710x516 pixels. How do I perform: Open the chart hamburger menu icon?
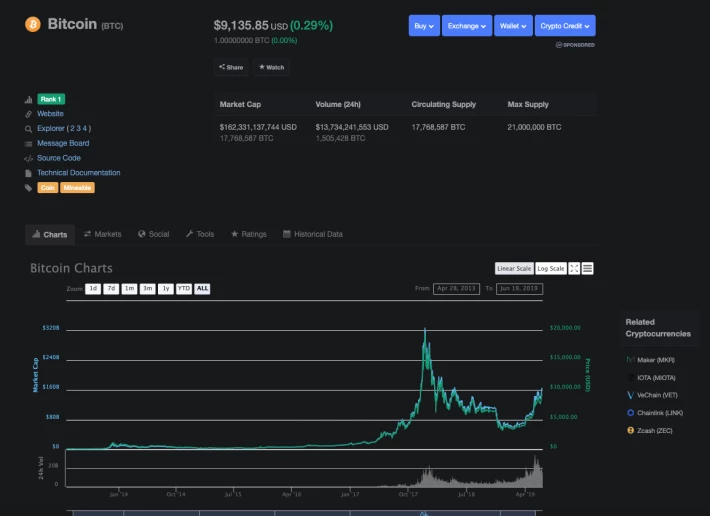587,268
